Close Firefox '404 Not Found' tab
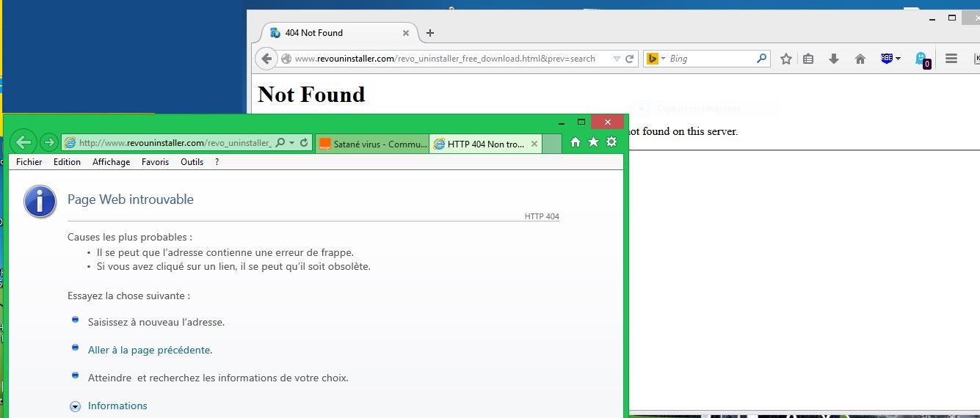Screen dimensions: 980x418 (x=406, y=33)
